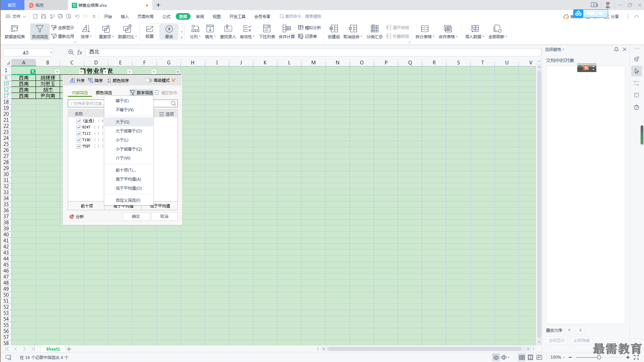Add a new sheet with plus button
The width and height of the screenshot is (644, 362).
(x=69, y=349)
